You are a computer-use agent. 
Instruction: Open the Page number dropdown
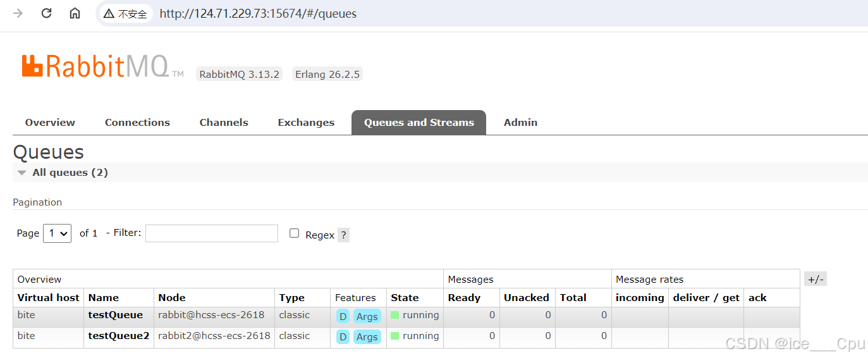[57, 233]
